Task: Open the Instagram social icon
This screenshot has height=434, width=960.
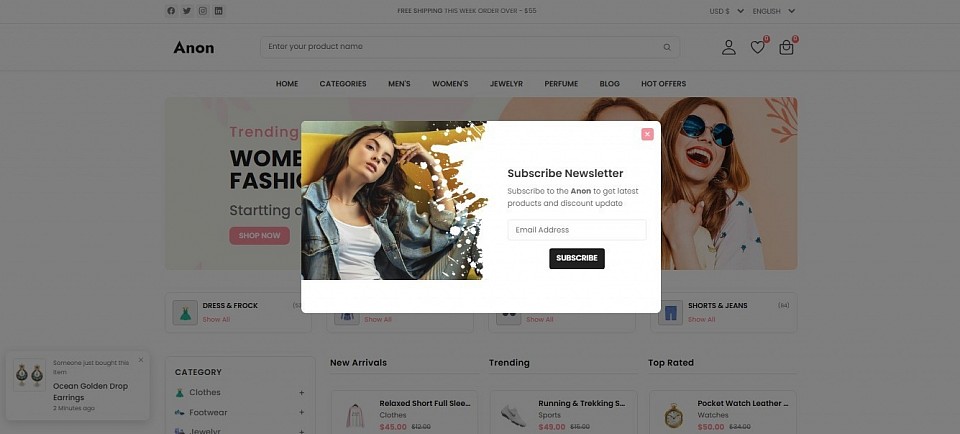Action: coord(203,10)
